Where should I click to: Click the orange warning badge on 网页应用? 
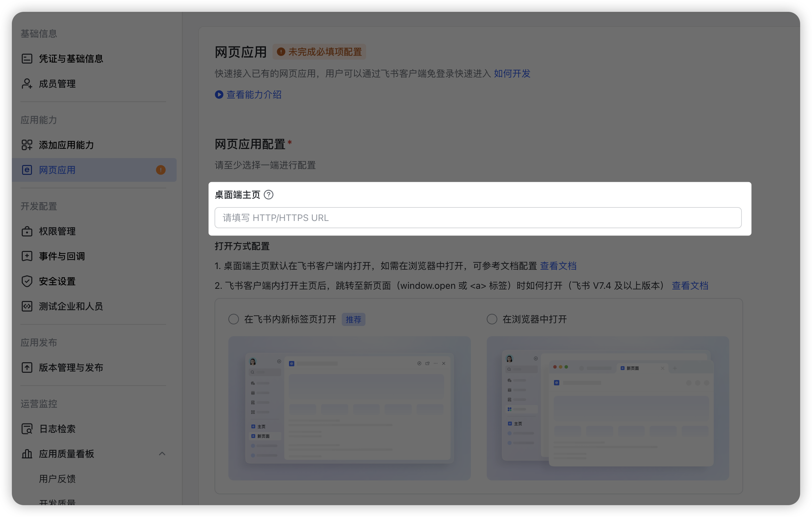click(160, 170)
